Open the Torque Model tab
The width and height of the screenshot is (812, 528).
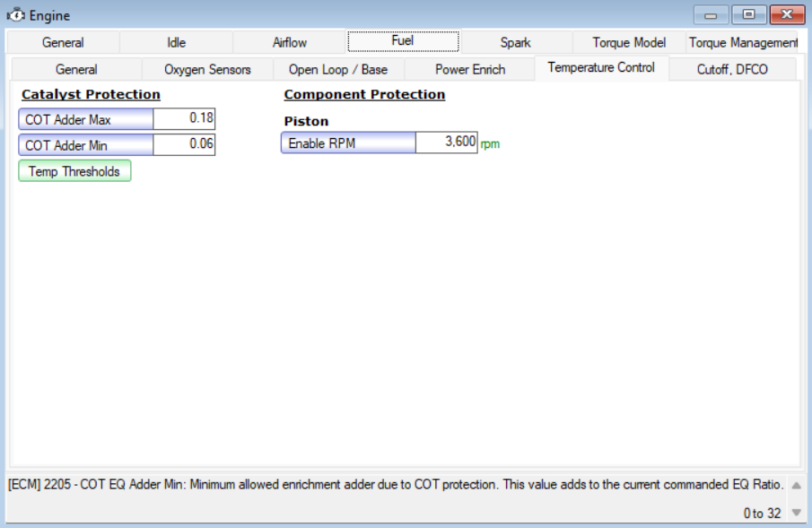click(629, 42)
